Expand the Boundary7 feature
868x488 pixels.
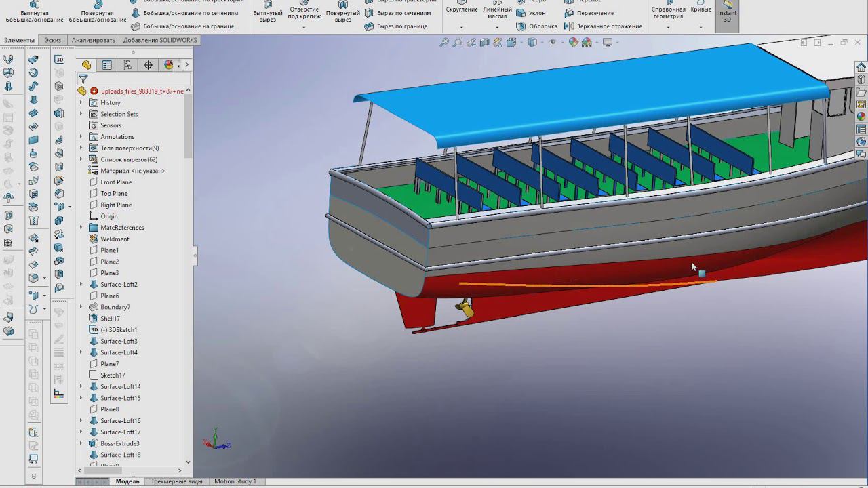coord(81,307)
